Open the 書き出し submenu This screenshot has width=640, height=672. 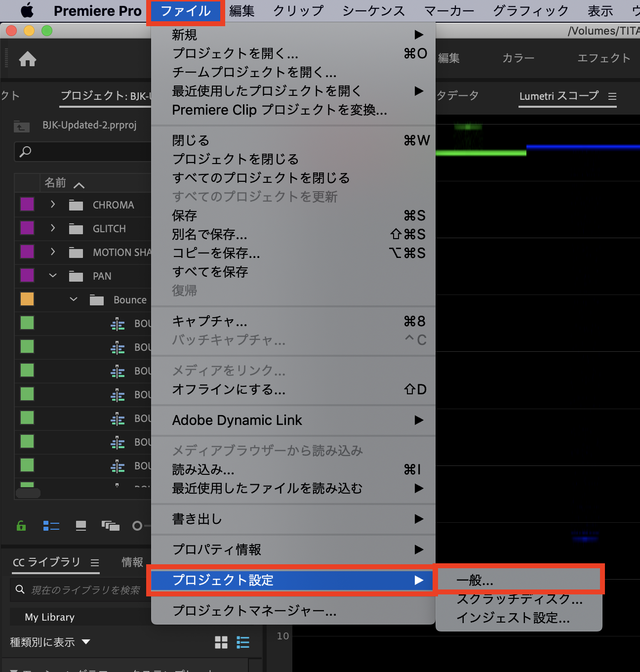[293, 519]
